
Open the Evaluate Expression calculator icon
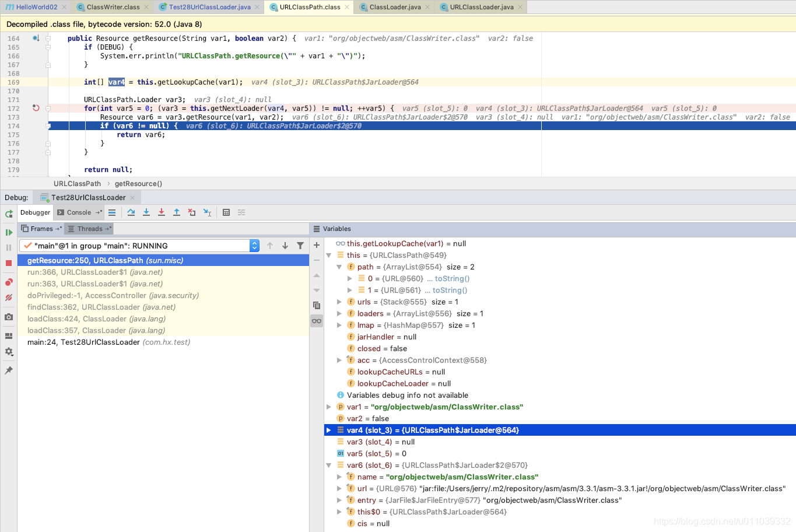(x=226, y=212)
